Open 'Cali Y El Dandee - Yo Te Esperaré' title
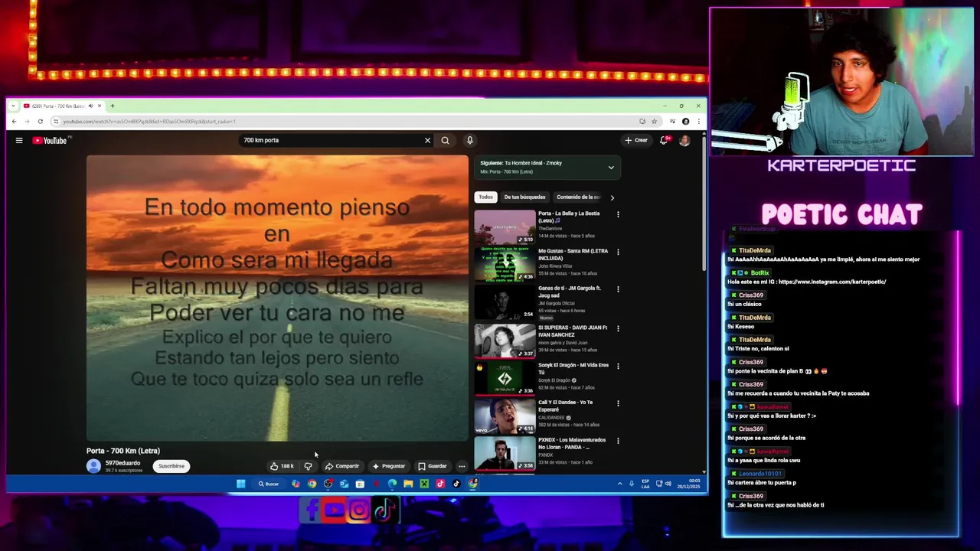 [567, 406]
